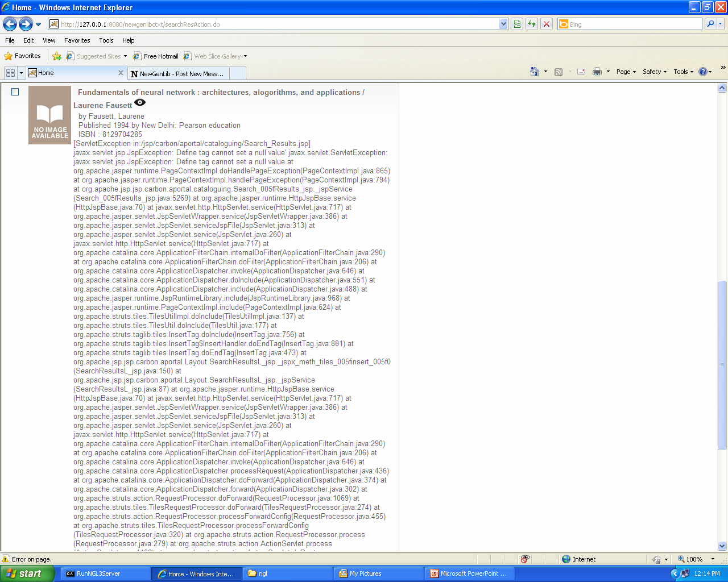728x582 pixels.
Task: Click the Home page icon in command bar
Action: (x=535, y=72)
